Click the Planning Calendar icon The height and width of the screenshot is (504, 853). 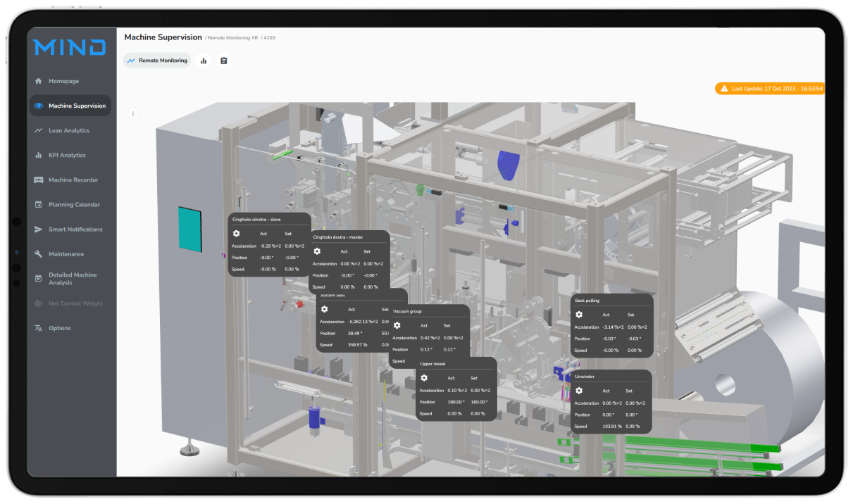(x=39, y=204)
